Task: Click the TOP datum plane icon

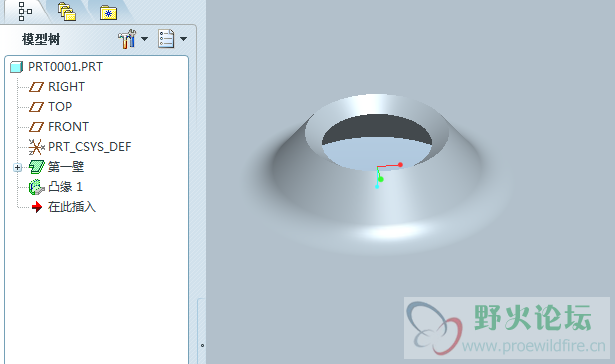Action: click(x=36, y=107)
